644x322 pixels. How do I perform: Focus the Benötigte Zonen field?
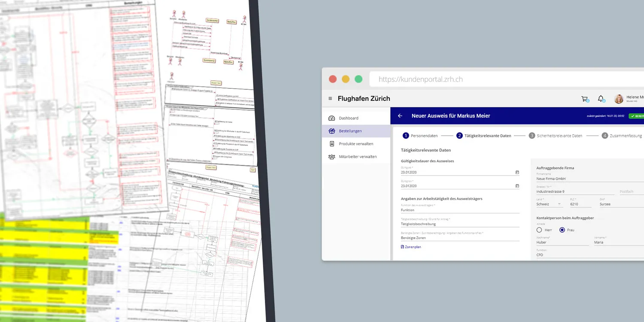460,236
